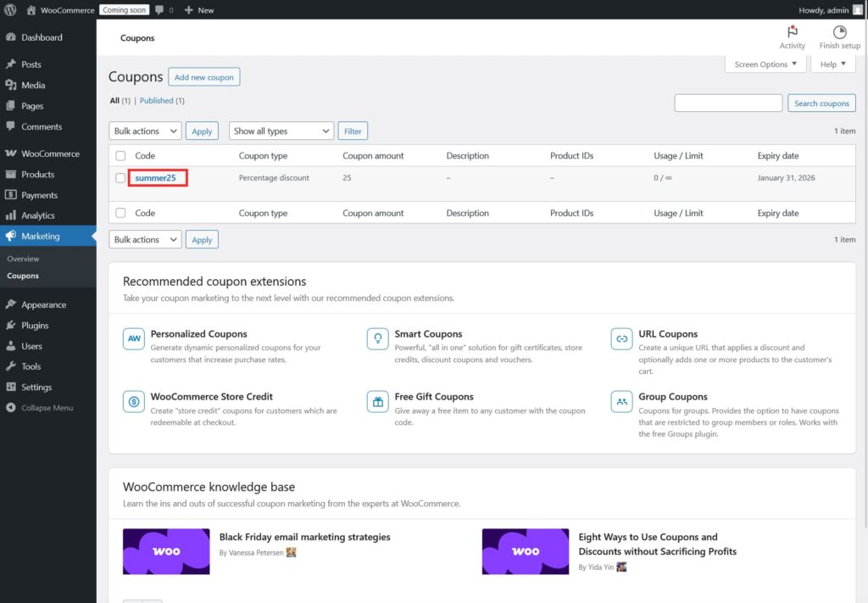This screenshot has height=603, width=868.
Task: Click the Personalized Coupons extension icon
Action: coord(133,338)
